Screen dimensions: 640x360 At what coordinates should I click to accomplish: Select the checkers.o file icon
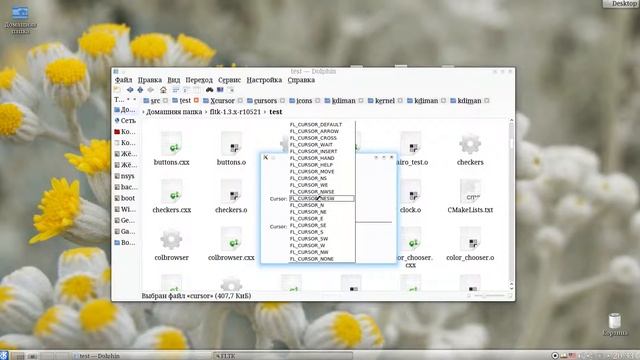(x=231, y=191)
